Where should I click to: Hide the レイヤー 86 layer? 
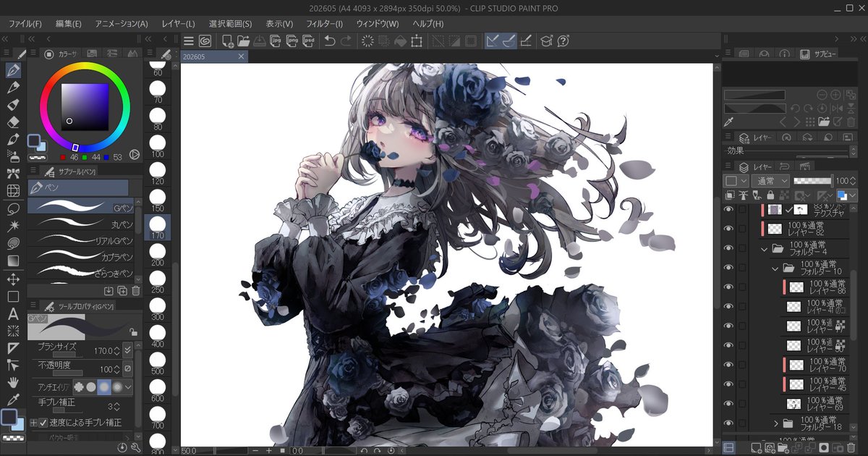tap(728, 287)
